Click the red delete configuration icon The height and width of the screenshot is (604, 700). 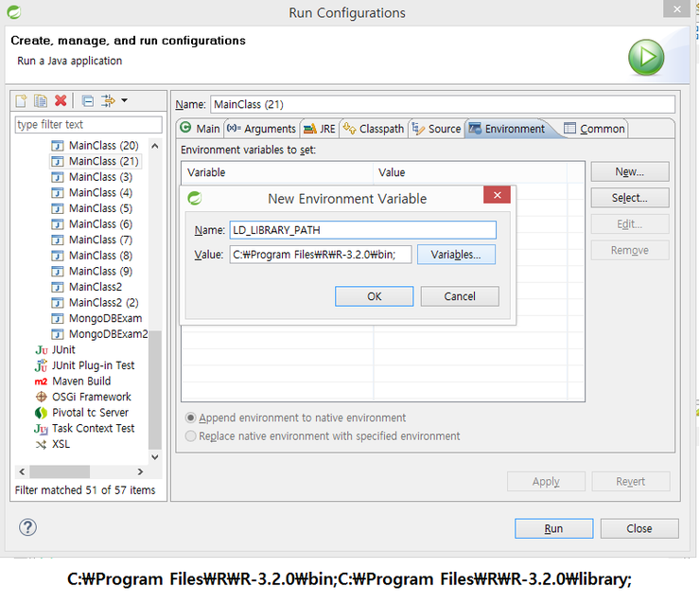pyautogui.click(x=61, y=101)
